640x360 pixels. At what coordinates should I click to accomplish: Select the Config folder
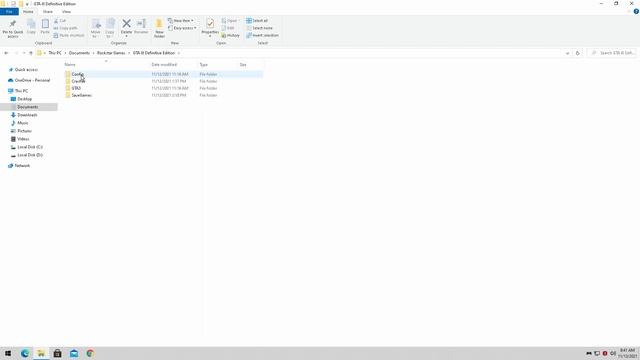coord(163,74)
